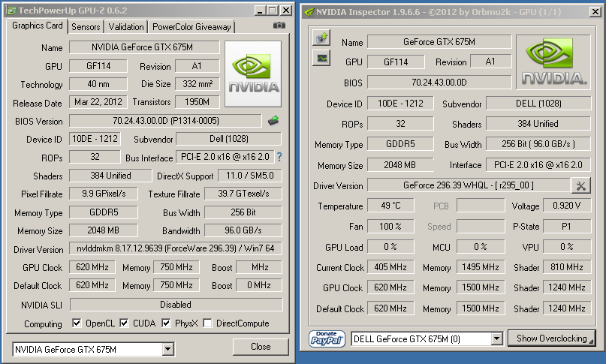Screen dimensions: 606x364
Task: Click the Inspector GPU Load 0 % value
Action: pos(390,246)
